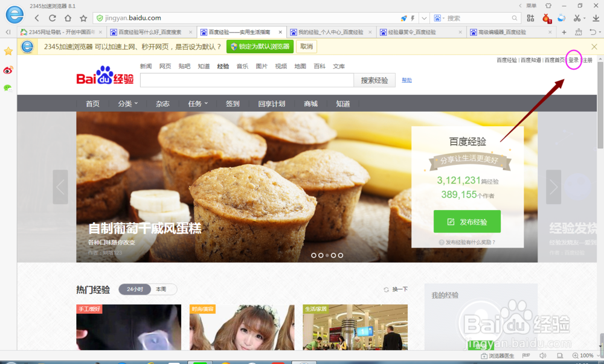Select the first carousel dot indicator
604x364 pixels.
tap(313, 255)
